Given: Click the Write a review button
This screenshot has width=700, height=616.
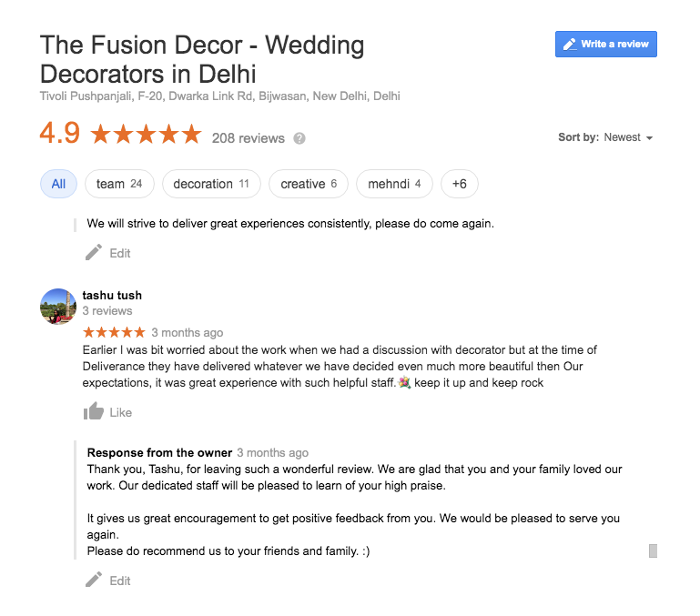Looking at the screenshot, I should (x=606, y=44).
